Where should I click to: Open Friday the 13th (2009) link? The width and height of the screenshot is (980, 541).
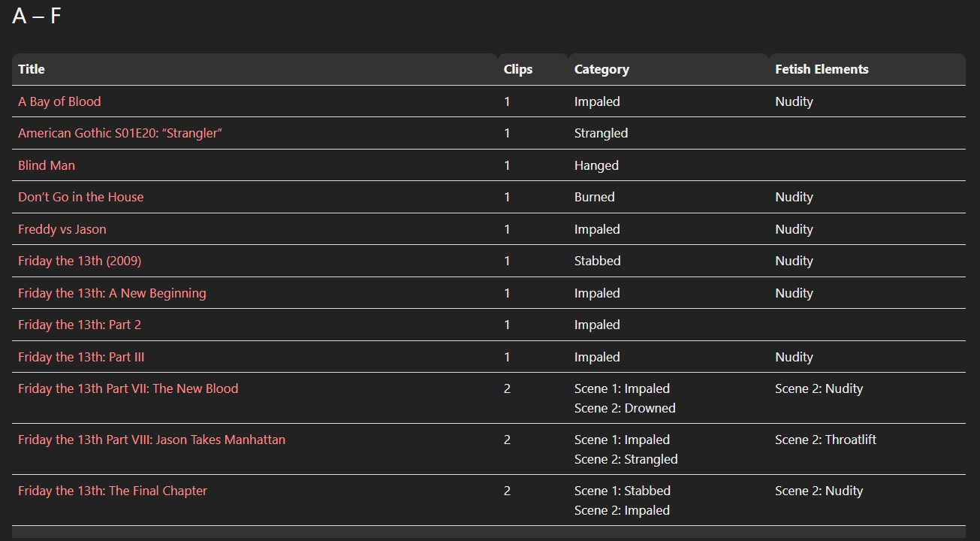point(80,261)
